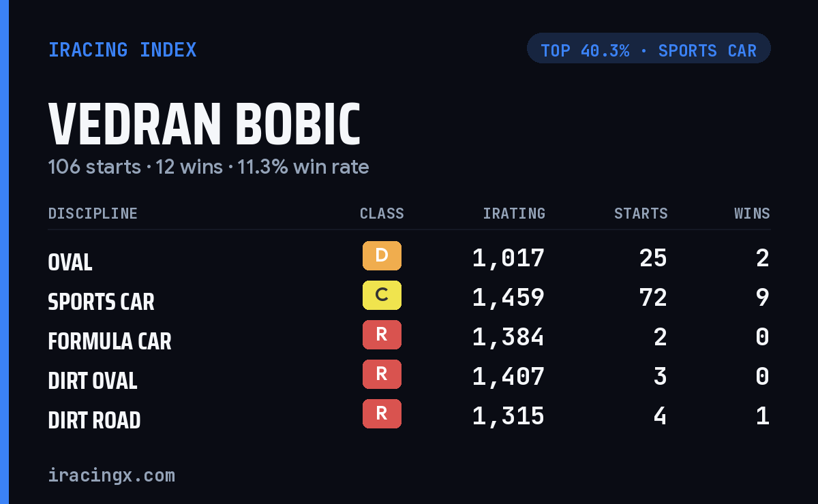This screenshot has width=818, height=504.
Task: Open the iracingx.com link
Action: (112, 475)
